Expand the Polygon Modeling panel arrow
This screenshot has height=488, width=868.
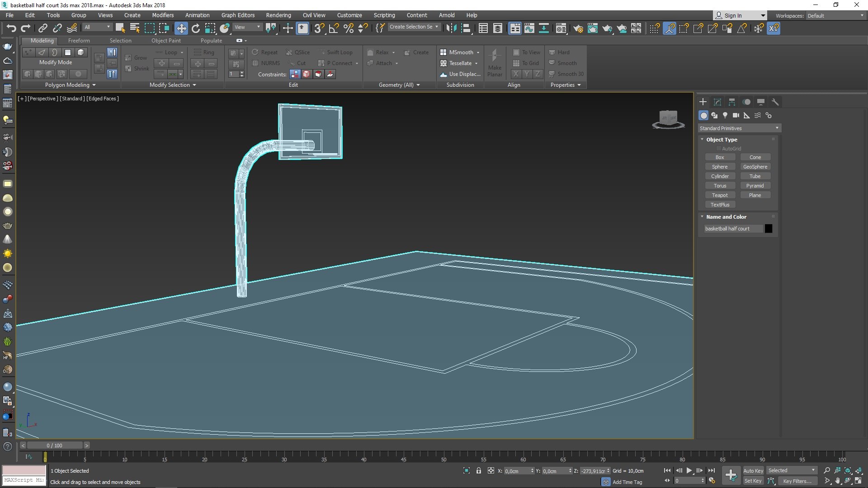(94, 85)
